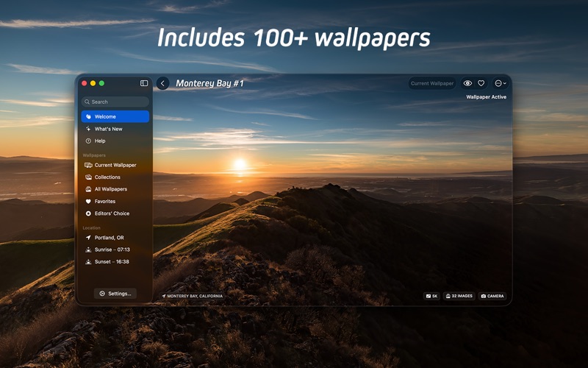Click the Current Wallpaper display icon
This screenshot has height=368, width=588.
(88, 165)
